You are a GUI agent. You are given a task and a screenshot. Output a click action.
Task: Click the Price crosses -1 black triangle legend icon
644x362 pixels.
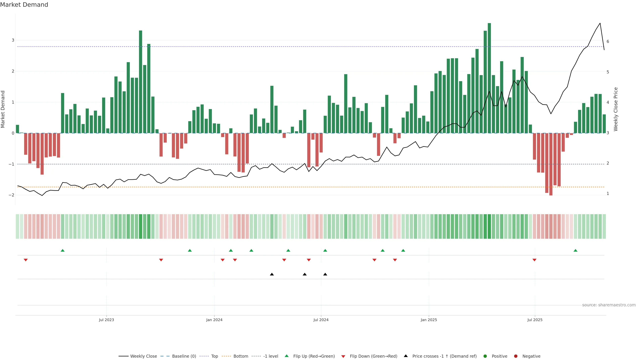click(x=406, y=356)
